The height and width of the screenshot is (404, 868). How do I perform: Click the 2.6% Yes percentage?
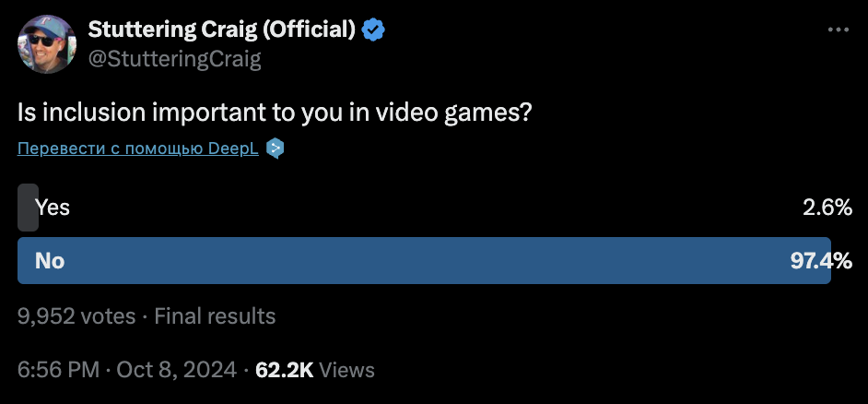[x=827, y=208]
